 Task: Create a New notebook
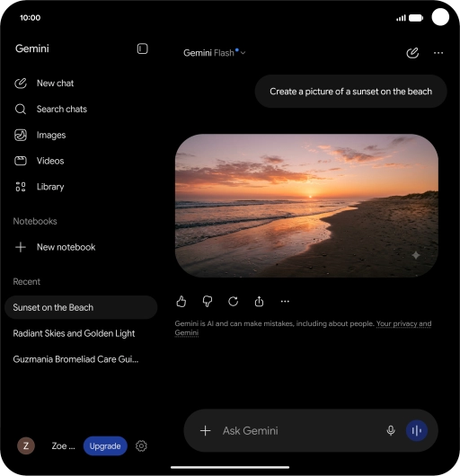55,247
